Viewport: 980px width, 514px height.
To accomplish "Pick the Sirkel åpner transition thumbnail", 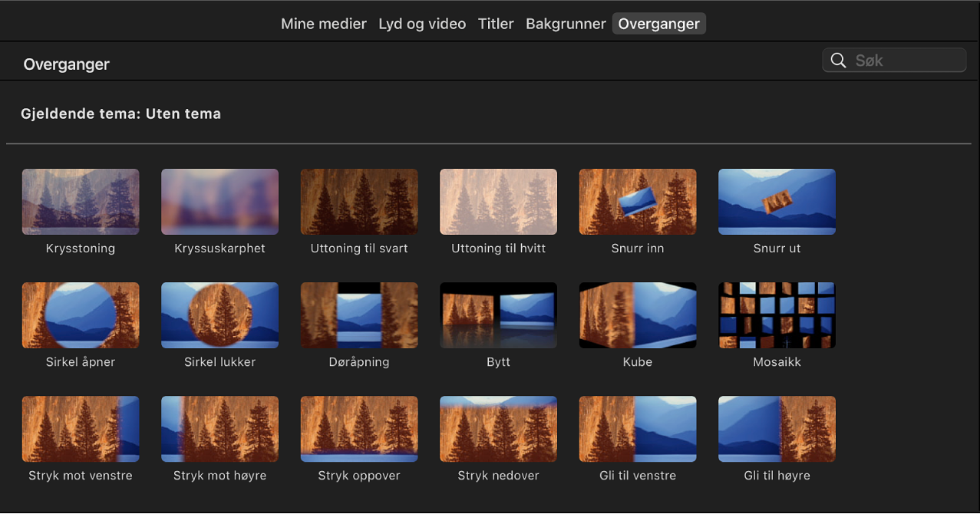I will tap(81, 315).
